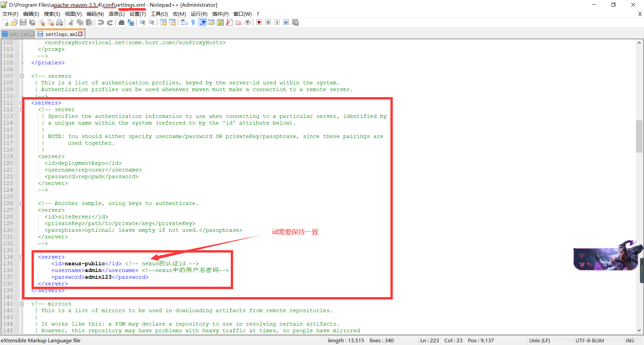The width and height of the screenshot is (644, 345).
Task: Select the Save All icon
Action: (32, 22)
